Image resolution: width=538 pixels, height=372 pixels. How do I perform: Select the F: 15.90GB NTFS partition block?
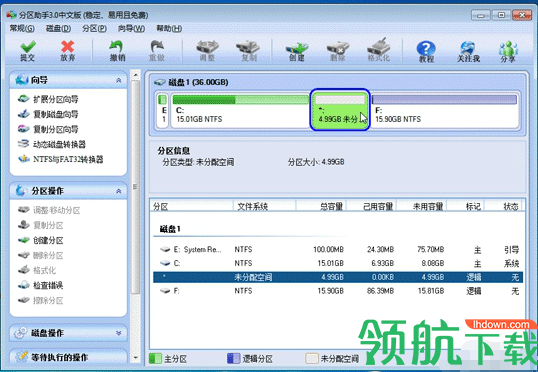[x=444, y=110]
